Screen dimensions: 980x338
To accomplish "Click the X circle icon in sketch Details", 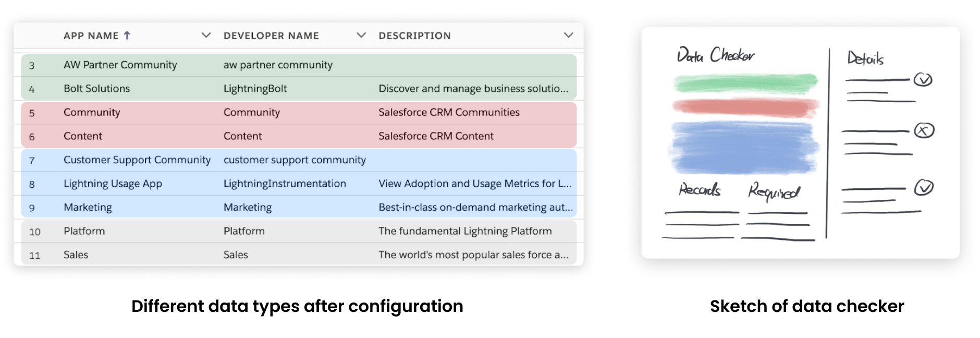I will point(924,130).
